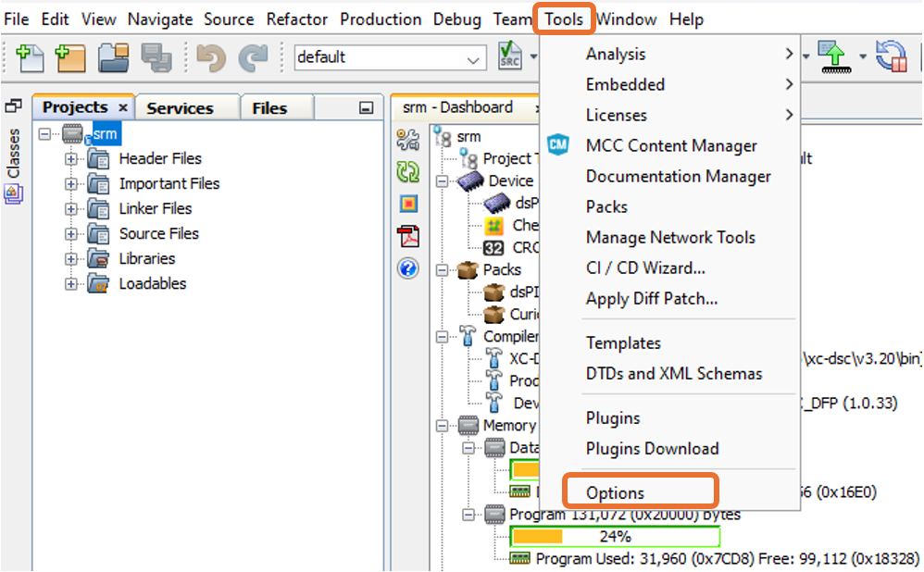Open the Production menu

(x=381, y=19)
